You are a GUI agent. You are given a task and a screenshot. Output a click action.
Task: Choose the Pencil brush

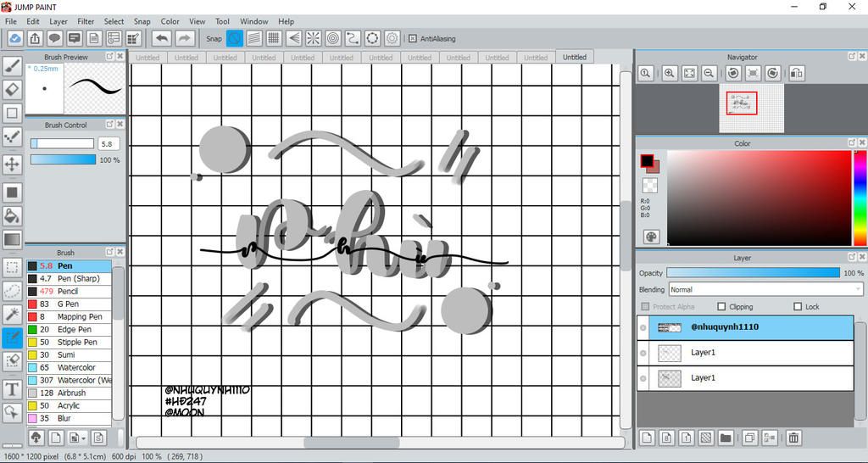point(69,292)
